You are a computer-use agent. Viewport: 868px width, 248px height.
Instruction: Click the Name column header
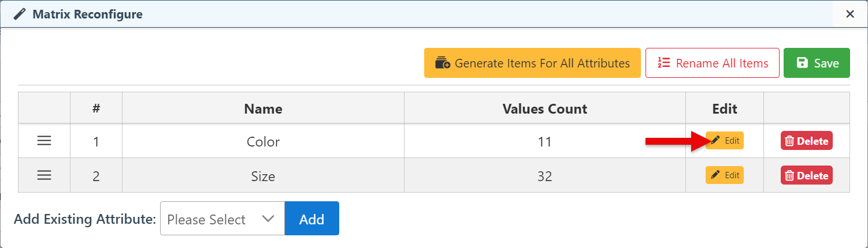[263, 108]
